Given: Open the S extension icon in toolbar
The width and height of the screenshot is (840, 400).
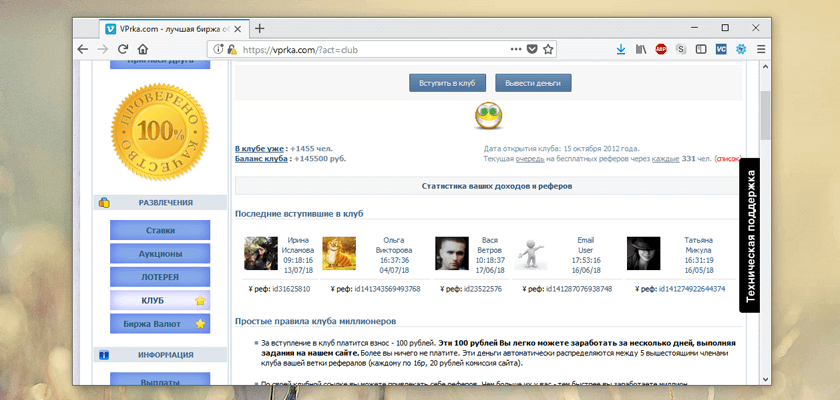Looking at the screenshot, I should [x=681, y=49].
